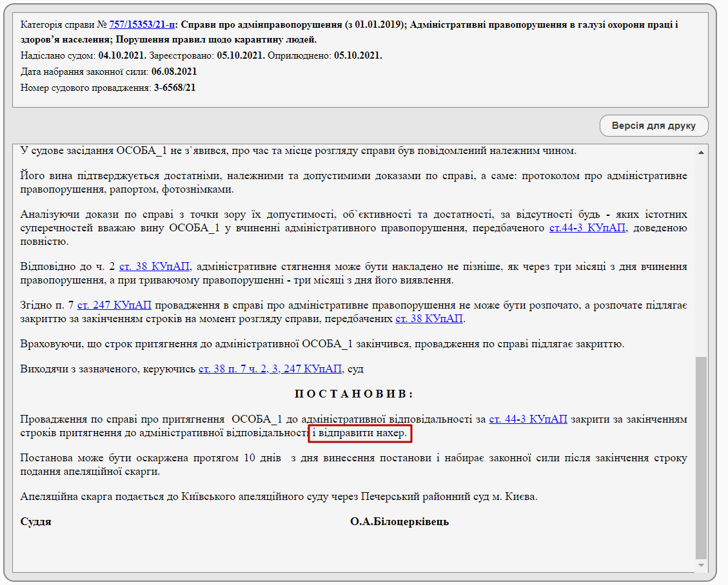Click the document's vertical scrollbar thumb
The image size is (728, 585).
pyautogui.click(x=702, y=457)
